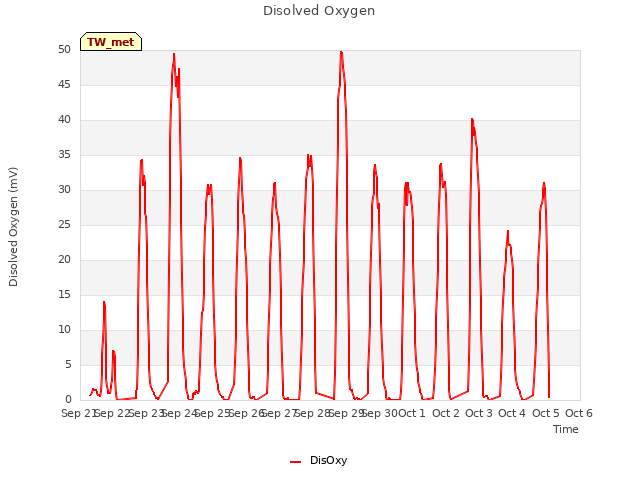Click the Disolved Oxygen (mV) y-axis title
This screenshot has height=480, width=640.
tap(13, 227)
